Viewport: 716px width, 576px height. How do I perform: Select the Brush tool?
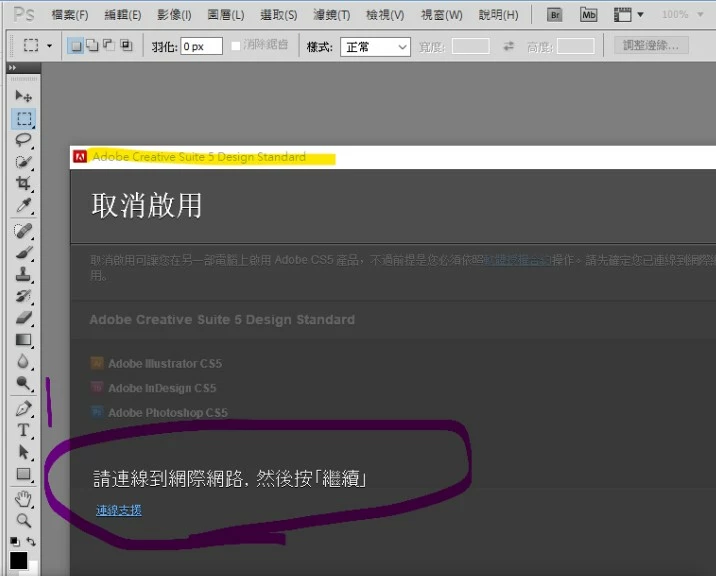click(x=23, y=252)
